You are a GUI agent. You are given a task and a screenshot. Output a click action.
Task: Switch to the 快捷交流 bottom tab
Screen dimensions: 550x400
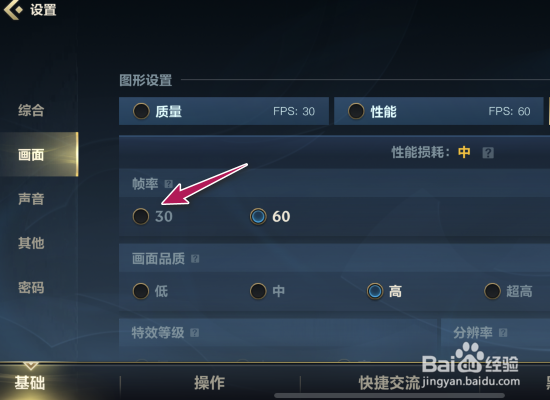point(389,382)
